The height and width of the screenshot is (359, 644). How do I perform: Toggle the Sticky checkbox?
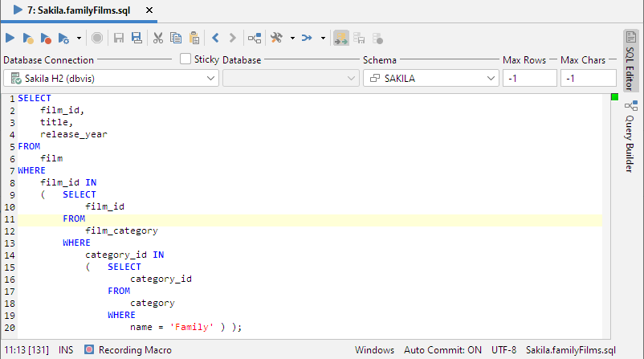(x=185, y=59)
